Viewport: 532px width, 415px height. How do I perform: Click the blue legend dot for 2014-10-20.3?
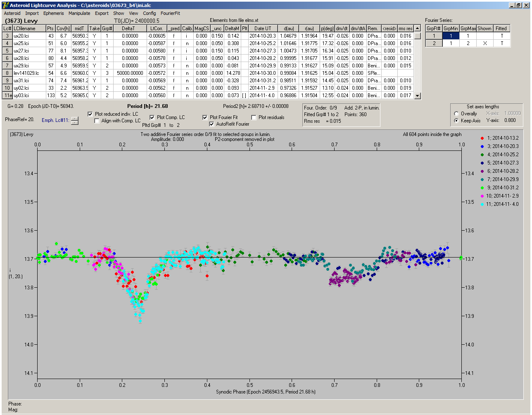pos(482,146)
